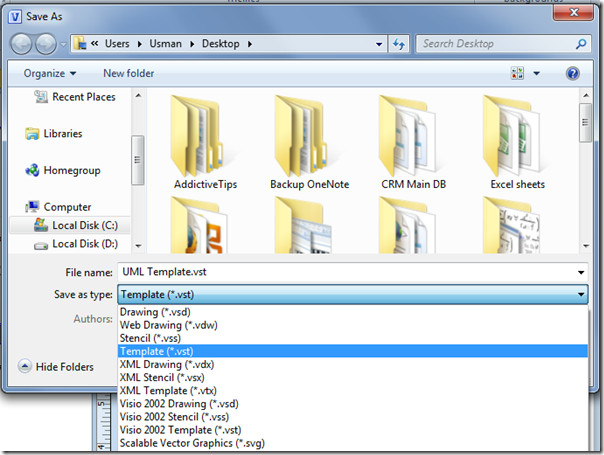Open the CRM Main DB folder

(413, 143)
